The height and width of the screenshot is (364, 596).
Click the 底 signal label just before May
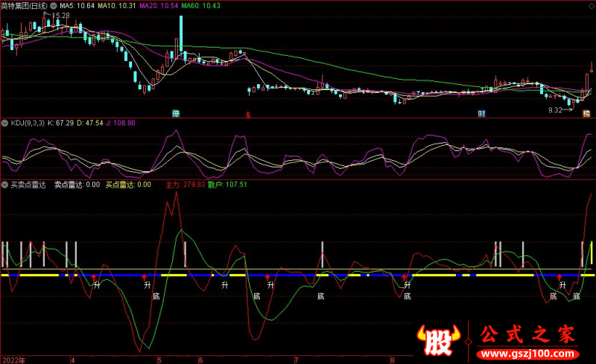click(156, 296)
